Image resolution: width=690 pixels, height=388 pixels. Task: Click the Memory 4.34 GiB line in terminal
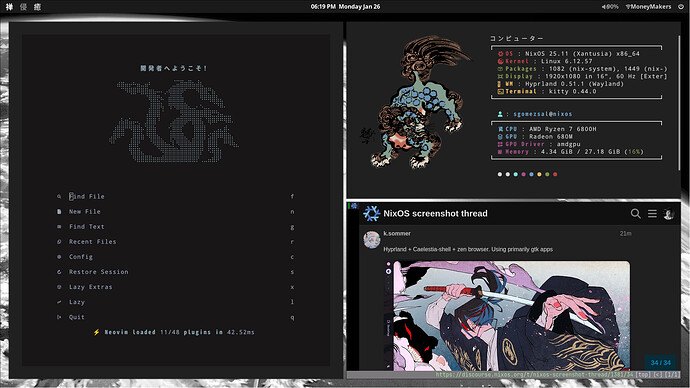tap(570, 152)
